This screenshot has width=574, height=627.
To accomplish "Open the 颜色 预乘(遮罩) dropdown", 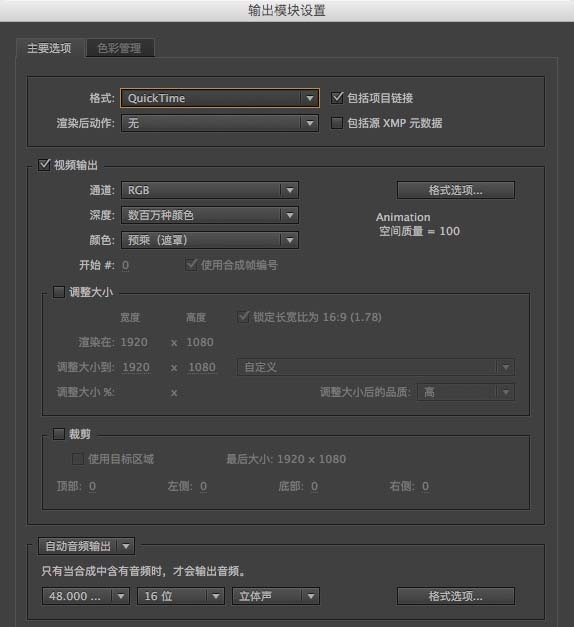I will pyautogui.click(x=210, y=240).
